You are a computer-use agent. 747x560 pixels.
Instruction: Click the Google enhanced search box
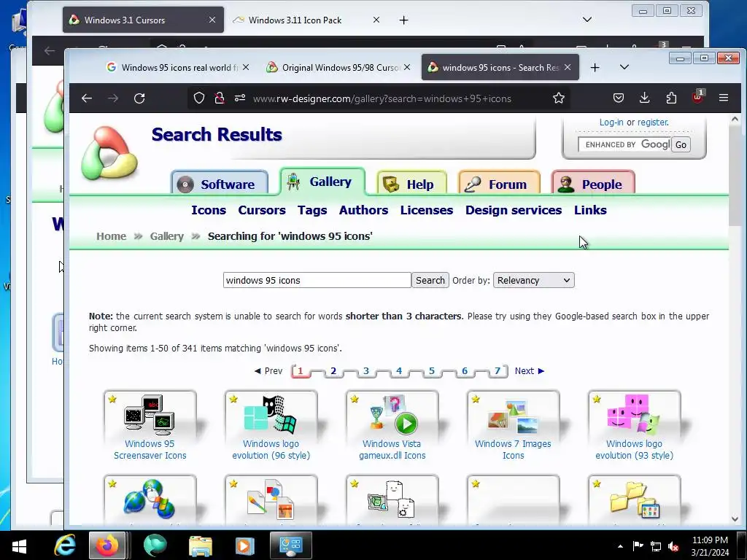coord(624,145)
